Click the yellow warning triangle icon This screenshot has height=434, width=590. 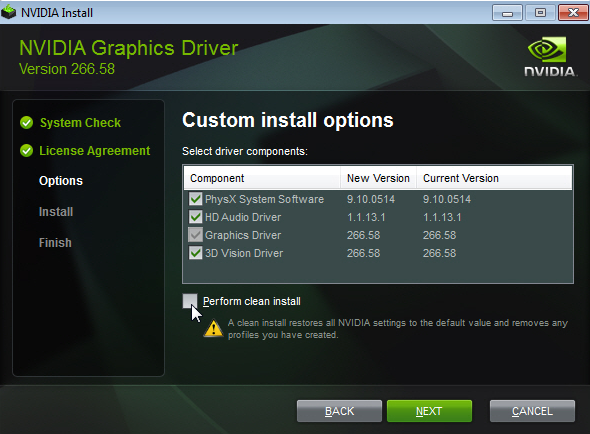[213, 328]
